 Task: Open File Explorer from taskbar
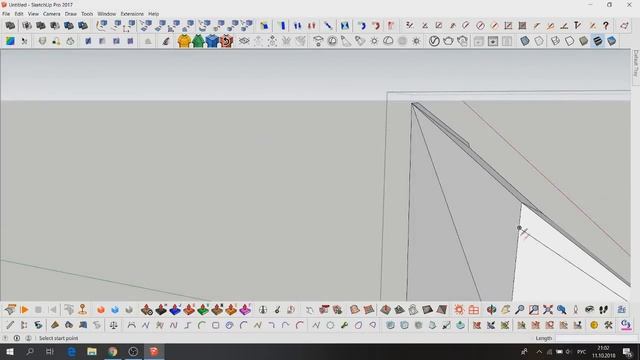[92, 351]
